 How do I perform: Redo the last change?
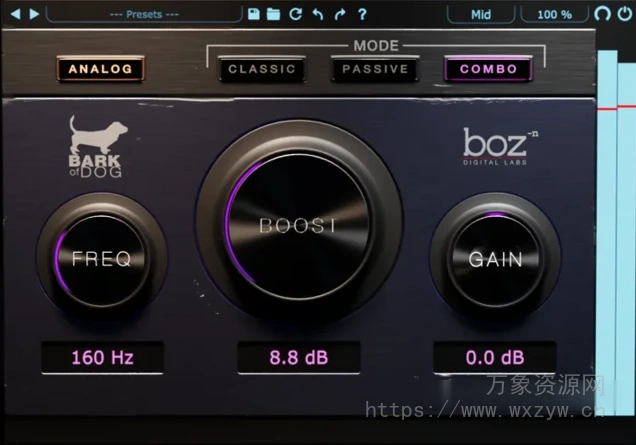pos(340,14)
